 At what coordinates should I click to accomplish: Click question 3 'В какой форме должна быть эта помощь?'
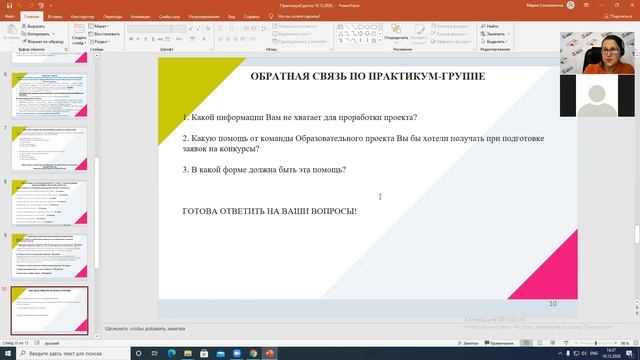click(x=264, y=170)
